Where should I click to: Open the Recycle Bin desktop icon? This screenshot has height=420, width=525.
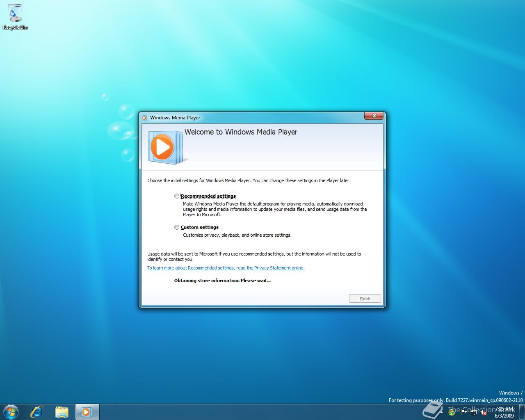(x=15, y=17)
